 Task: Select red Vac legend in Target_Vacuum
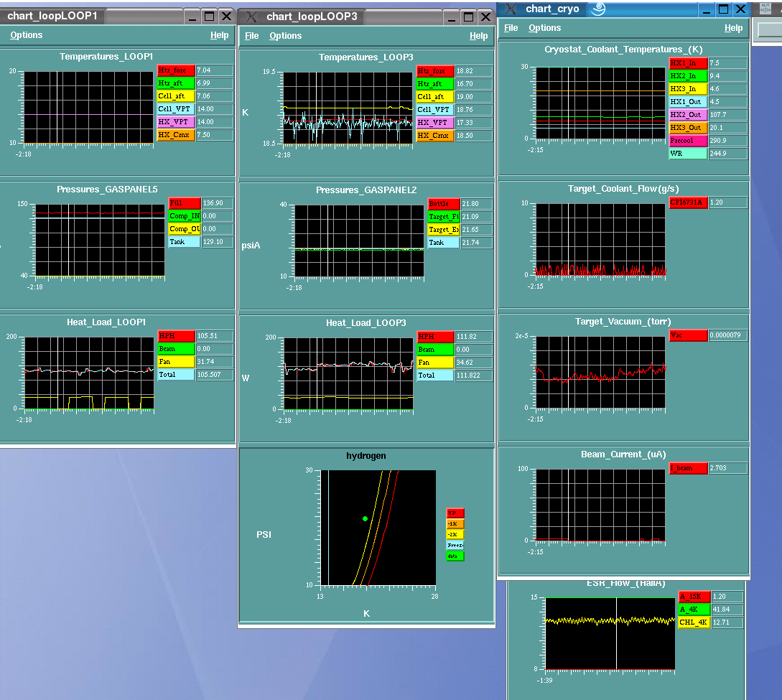click(688, 335)
